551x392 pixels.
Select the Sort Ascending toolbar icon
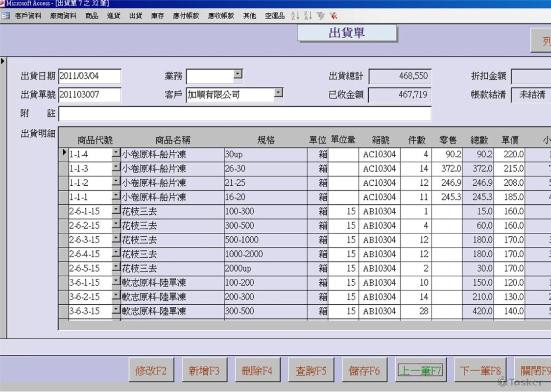[x=294, y=16]
